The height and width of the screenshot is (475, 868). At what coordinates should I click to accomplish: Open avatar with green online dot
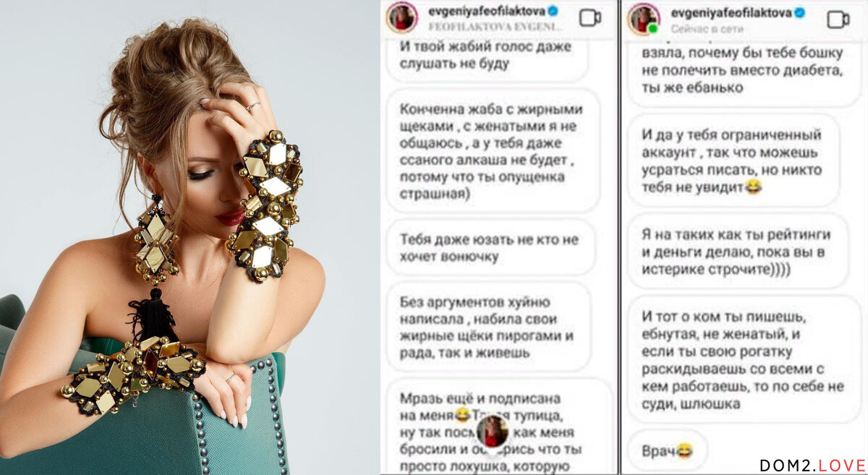click(x=643, y=19)
